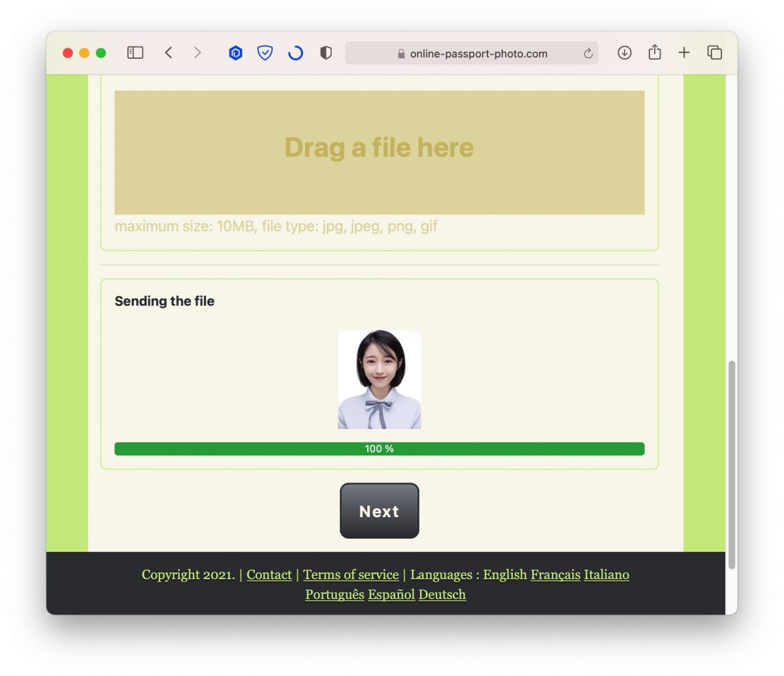
Task: Go forward with the right chevron
Action: coord(197,53)
